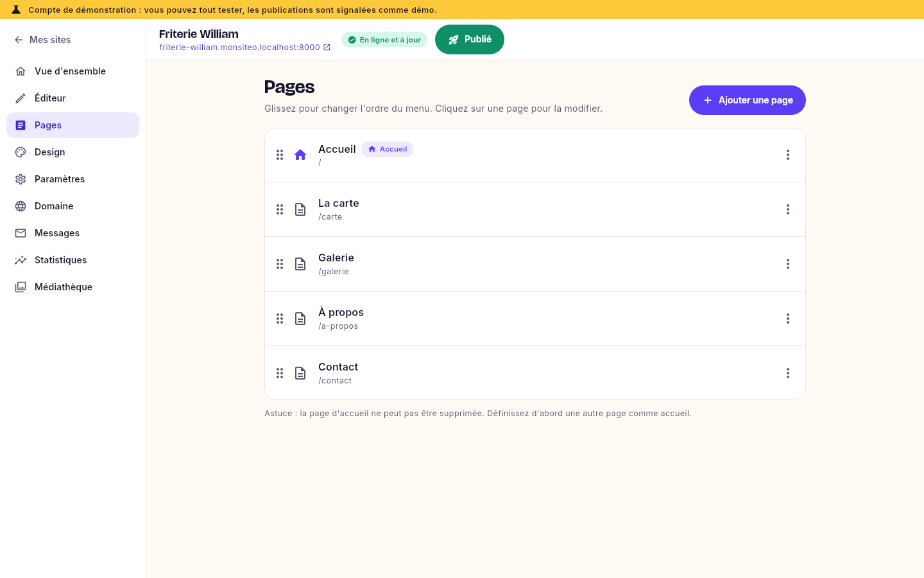Open the Éditeur section

click(x=73, y=98)
